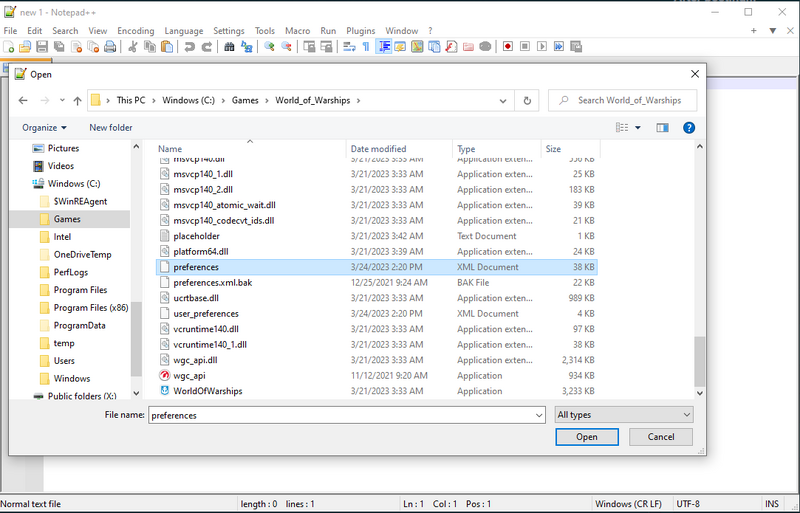The height and width of the screenshot is (513, 800).
Task: Click the Print icon in Notepad++ toolbar
Action: pyautogui.click(x=111, y=47)
